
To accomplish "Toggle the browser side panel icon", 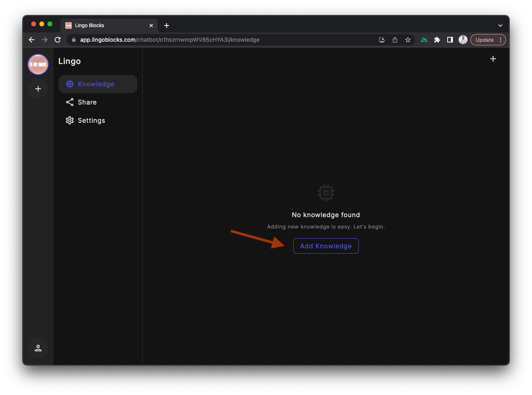I will [450, 40].
